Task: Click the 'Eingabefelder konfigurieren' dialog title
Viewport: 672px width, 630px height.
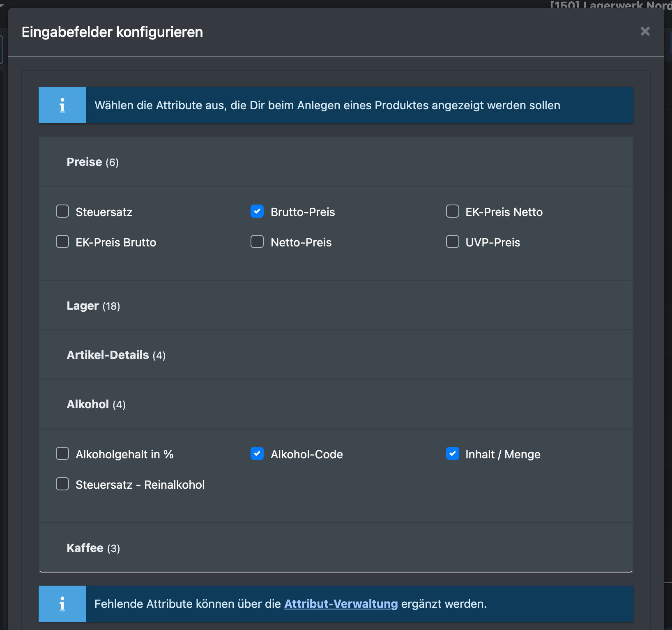Action: pos(112,32)
